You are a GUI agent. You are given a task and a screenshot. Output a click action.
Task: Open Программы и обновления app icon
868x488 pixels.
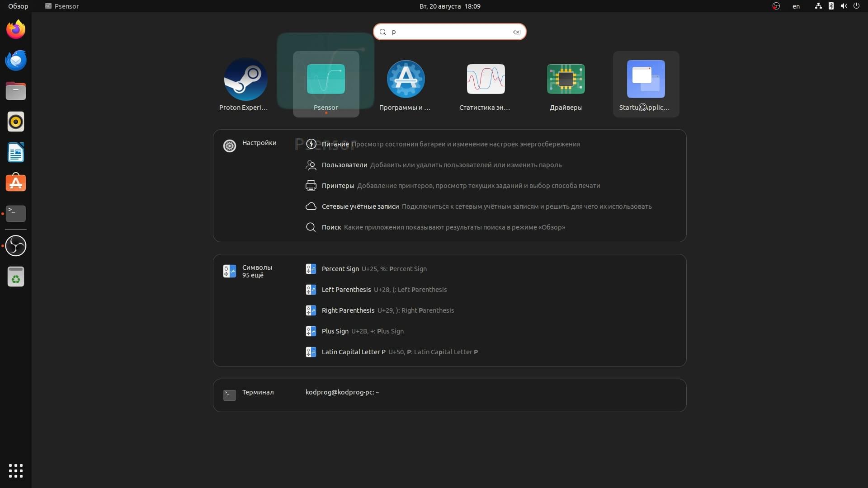pos(406,84)
